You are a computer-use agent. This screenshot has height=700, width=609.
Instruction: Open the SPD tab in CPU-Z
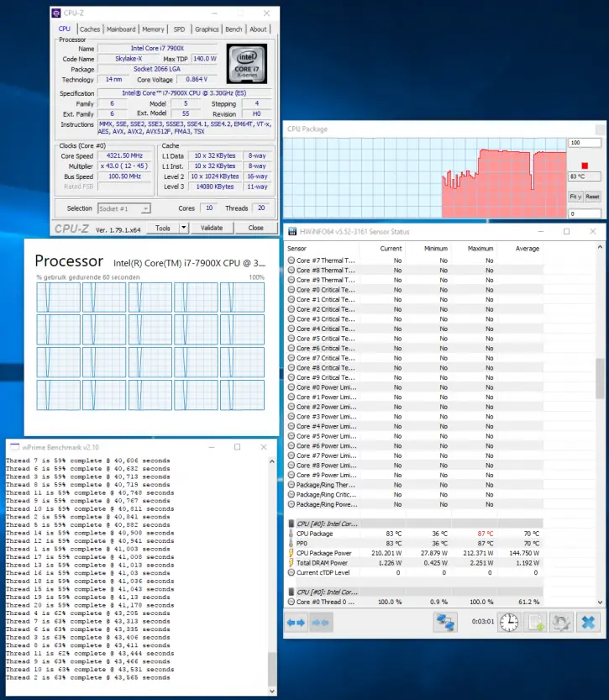click(x=180, y=29)
